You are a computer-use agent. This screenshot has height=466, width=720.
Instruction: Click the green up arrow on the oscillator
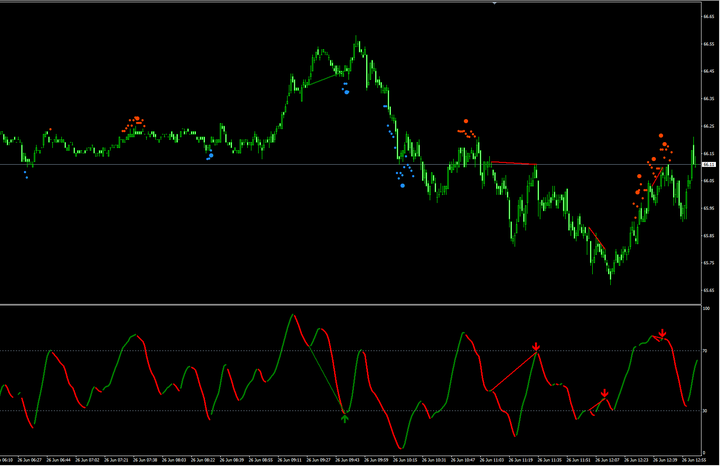[x=345, y=418]
